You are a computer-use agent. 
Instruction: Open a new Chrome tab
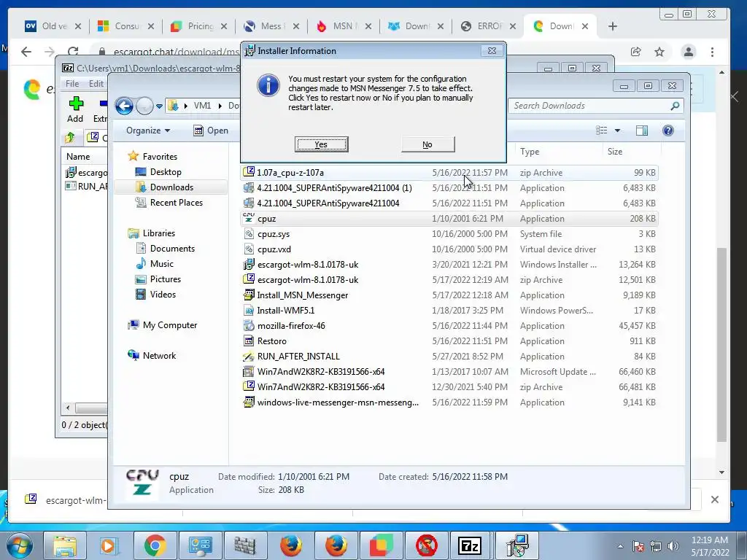coord(613,26)
